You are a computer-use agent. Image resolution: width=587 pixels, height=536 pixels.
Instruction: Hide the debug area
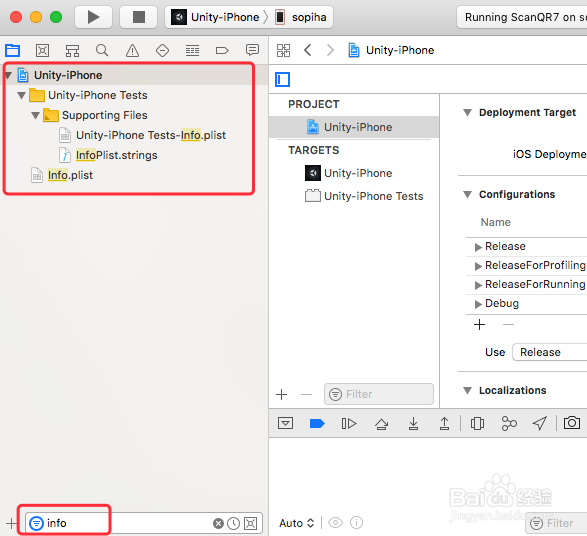[285, 423]
